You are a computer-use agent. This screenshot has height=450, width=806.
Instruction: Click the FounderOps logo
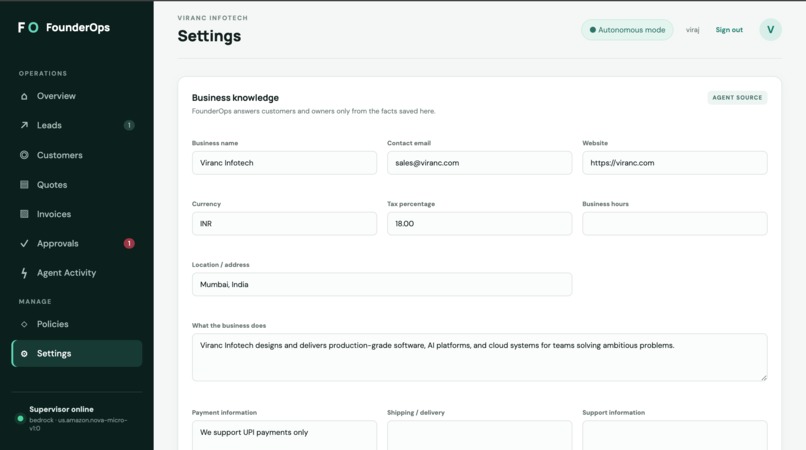pos(64,27)
